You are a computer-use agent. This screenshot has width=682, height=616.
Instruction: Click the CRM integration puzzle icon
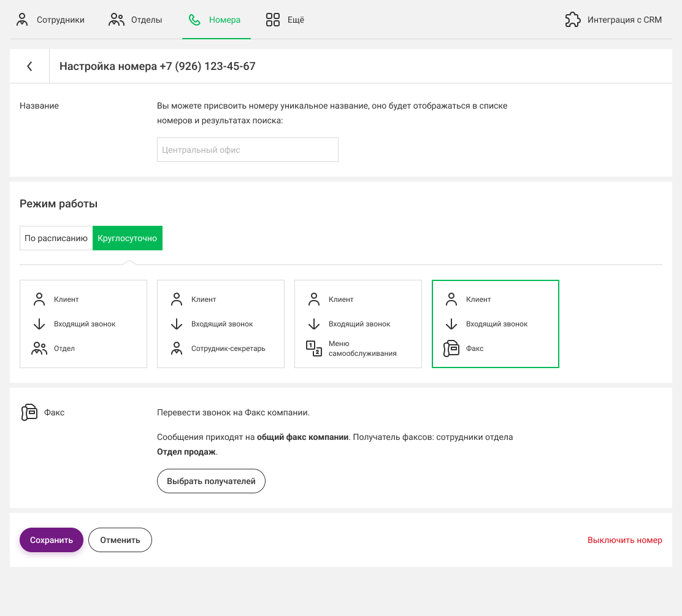572,20
